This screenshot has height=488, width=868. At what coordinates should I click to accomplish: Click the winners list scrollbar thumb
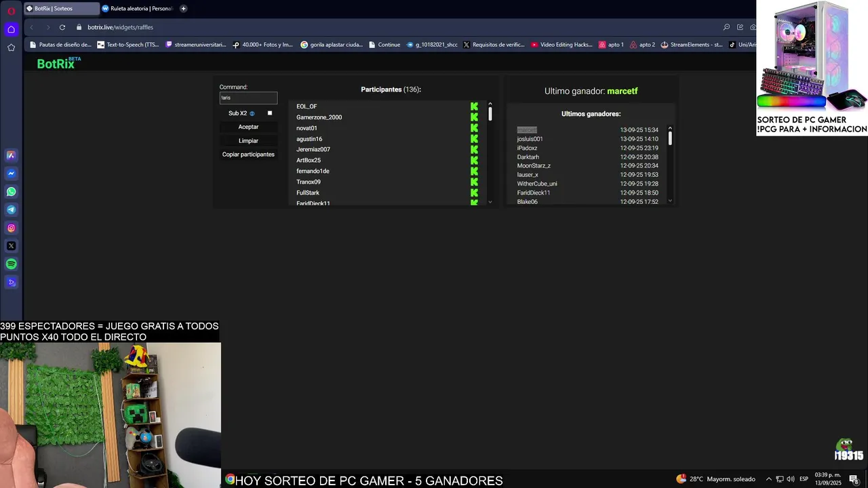coord(670,138)
